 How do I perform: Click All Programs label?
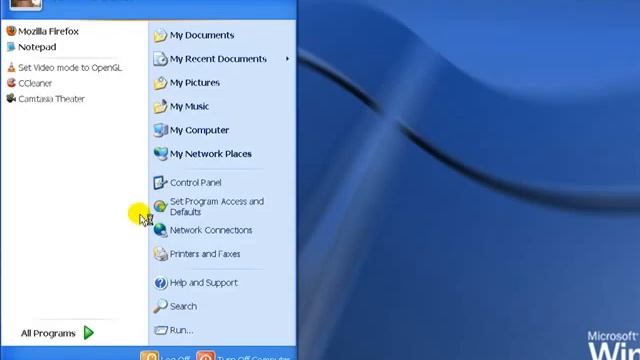pos(48,333)
